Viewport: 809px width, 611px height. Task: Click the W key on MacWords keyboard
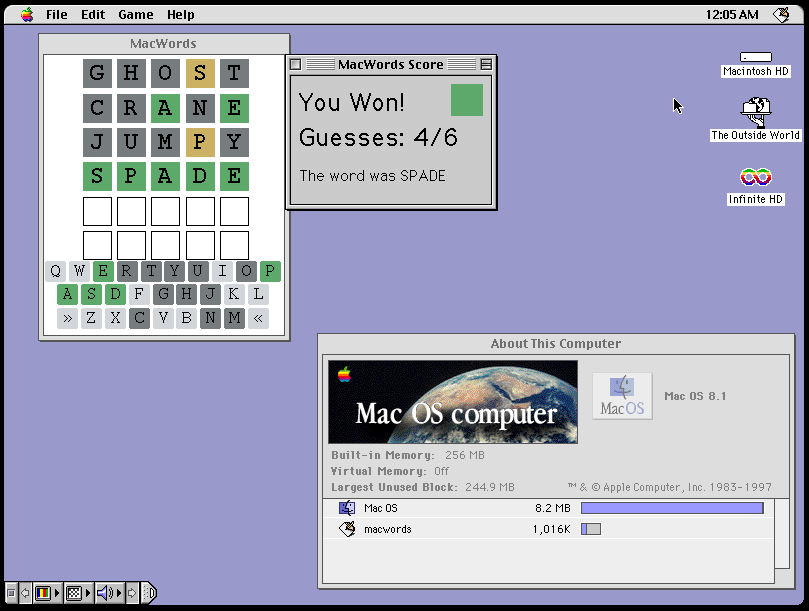79,271
